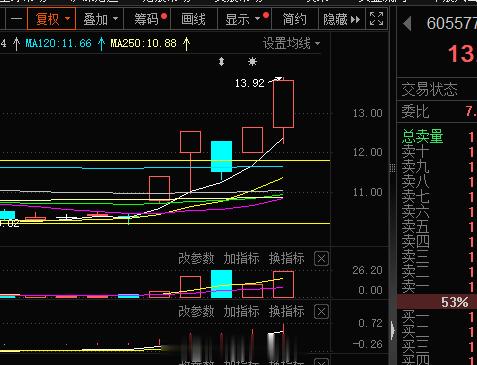
Task: Click the MA120:11.66 label
Action: click(x=59, y=43)
